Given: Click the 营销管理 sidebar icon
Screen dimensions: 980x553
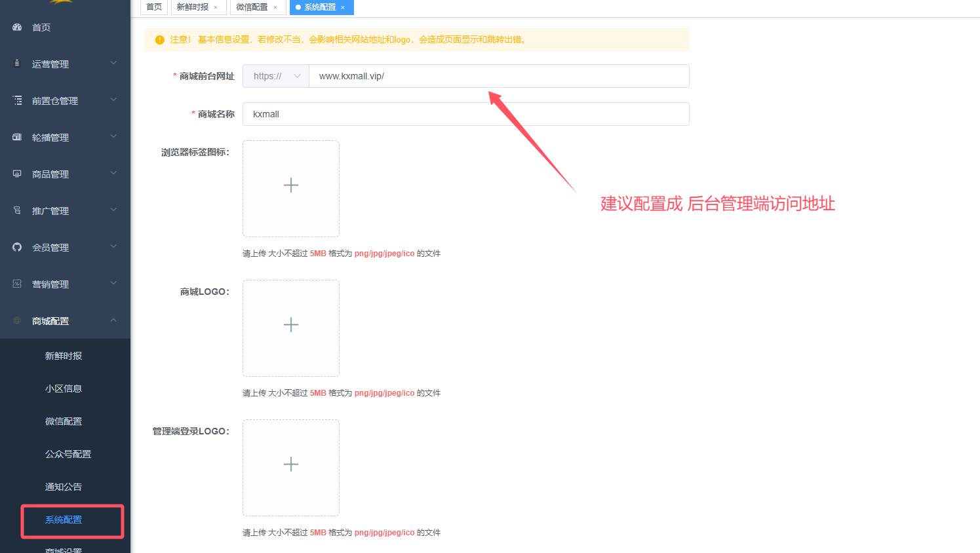Looking at the screenshot, I should [17, 284].
